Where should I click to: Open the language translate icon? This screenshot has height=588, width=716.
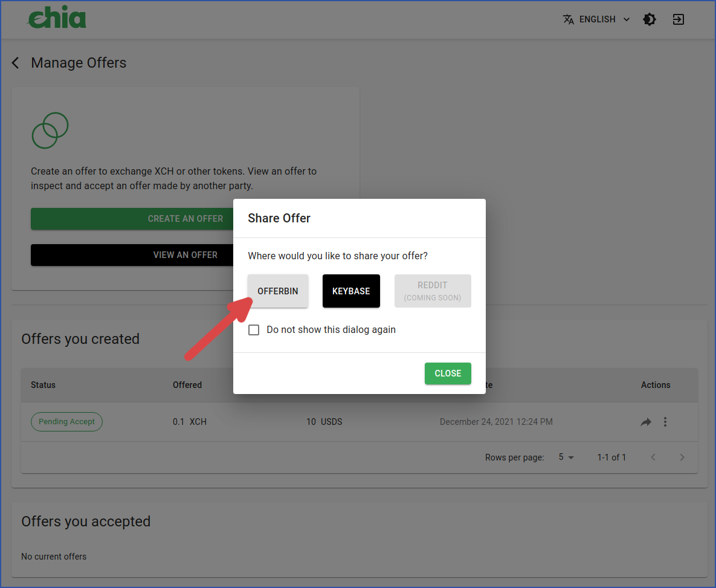(x=568, y=19)
